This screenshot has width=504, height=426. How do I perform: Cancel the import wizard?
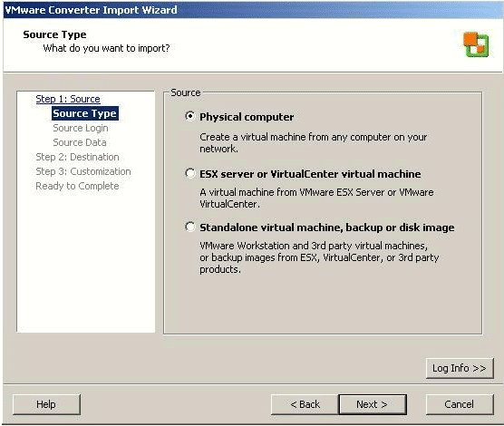coord(460,404)
